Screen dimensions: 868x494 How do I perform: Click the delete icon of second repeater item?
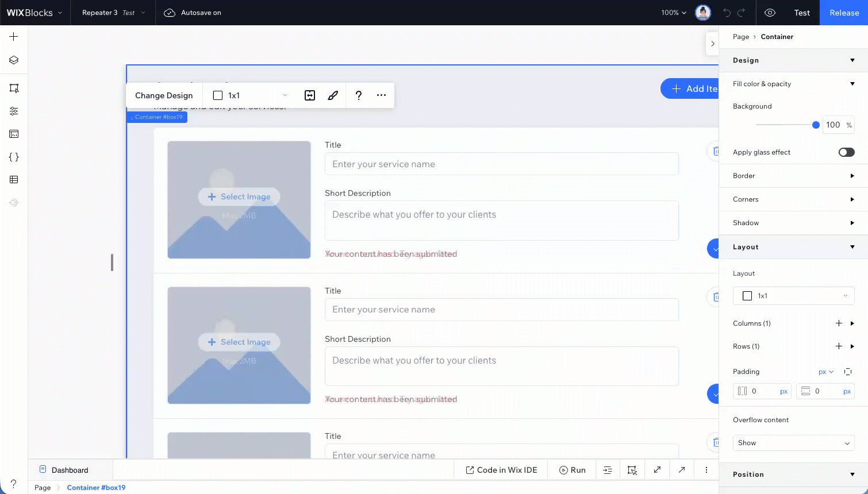pyautogui.click(x=714, y=297)
